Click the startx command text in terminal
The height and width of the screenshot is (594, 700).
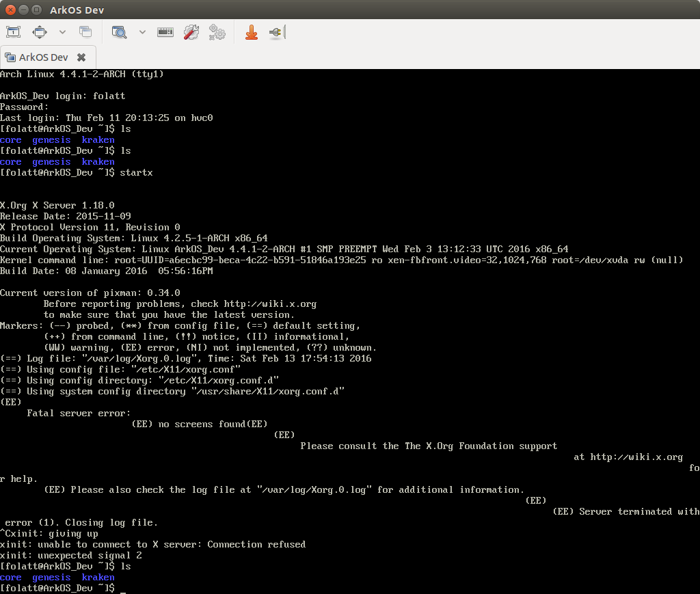pos(136,172)
